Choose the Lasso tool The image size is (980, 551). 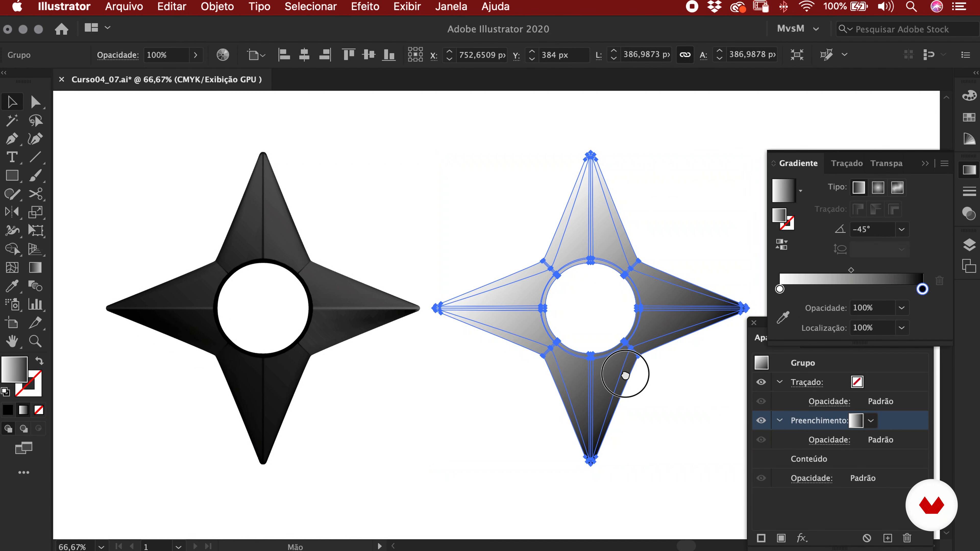click(x=35, y=121)
